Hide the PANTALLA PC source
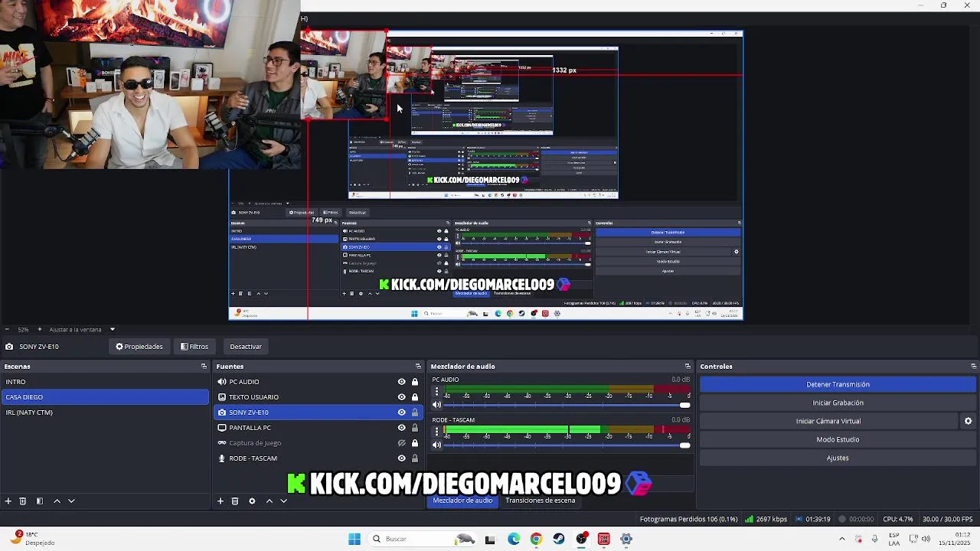 click(x=401, y=428)
